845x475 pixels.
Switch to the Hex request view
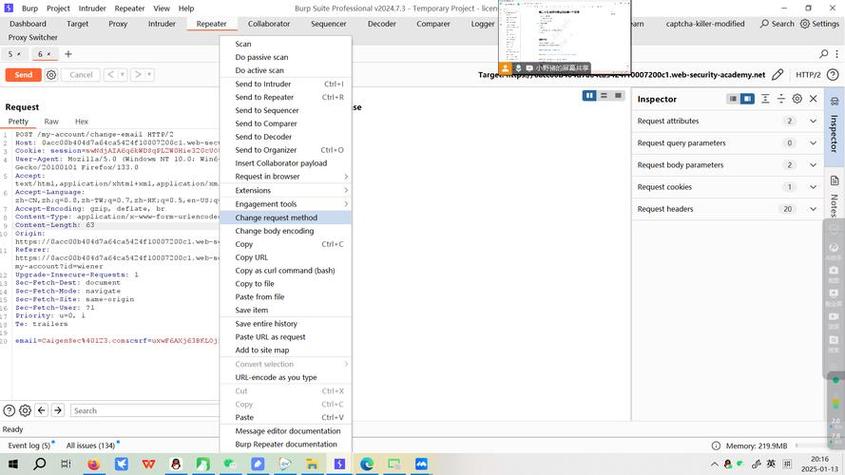pos(81,122)
